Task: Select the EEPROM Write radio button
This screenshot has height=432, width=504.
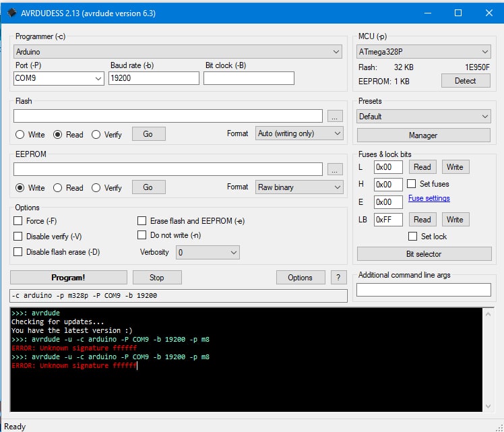Action: coord(20,188)
